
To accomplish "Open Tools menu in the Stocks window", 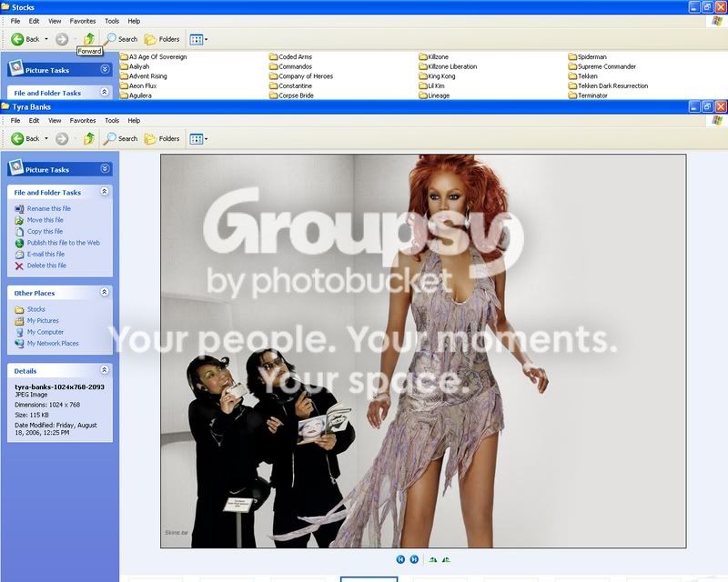I will tap(112, 21).
